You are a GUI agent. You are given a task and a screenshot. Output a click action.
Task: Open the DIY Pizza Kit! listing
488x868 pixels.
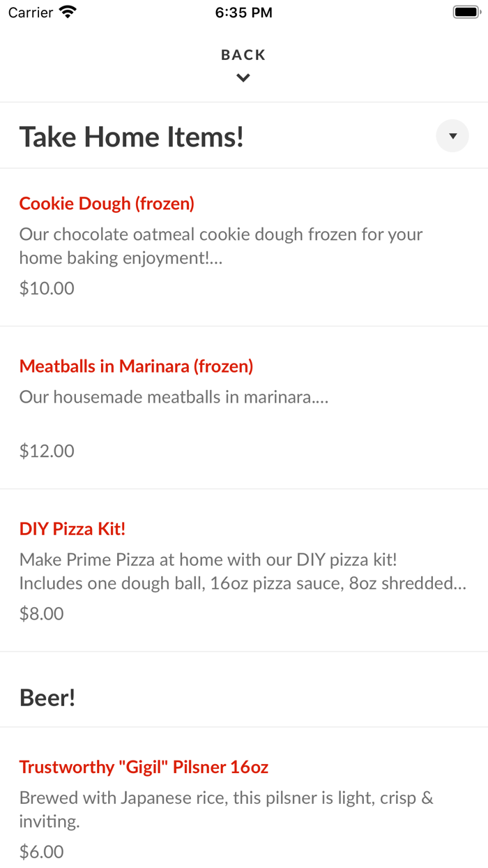[x=72, y=528]
